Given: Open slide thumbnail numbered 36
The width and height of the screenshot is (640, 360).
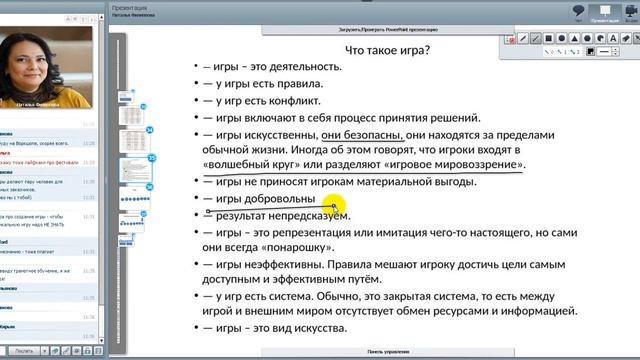Looking at the screenshot, I should pos(135,197).
